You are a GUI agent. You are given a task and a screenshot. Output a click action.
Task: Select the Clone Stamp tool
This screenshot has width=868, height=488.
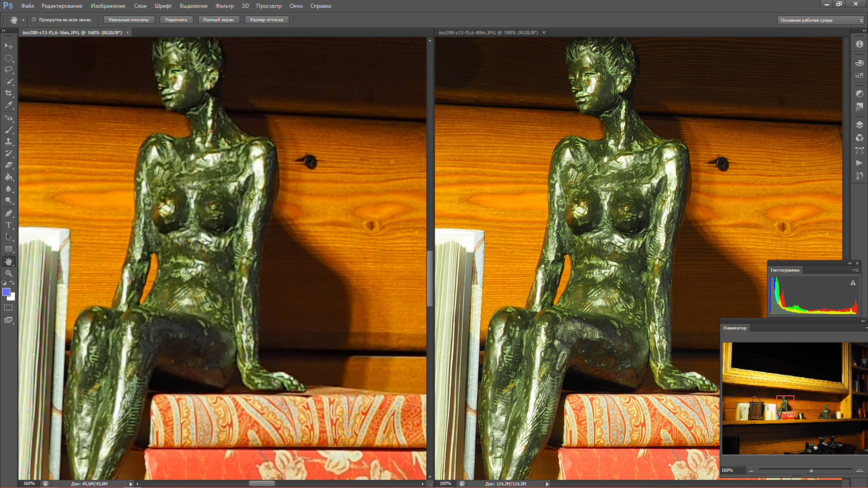tap(9, 141)
